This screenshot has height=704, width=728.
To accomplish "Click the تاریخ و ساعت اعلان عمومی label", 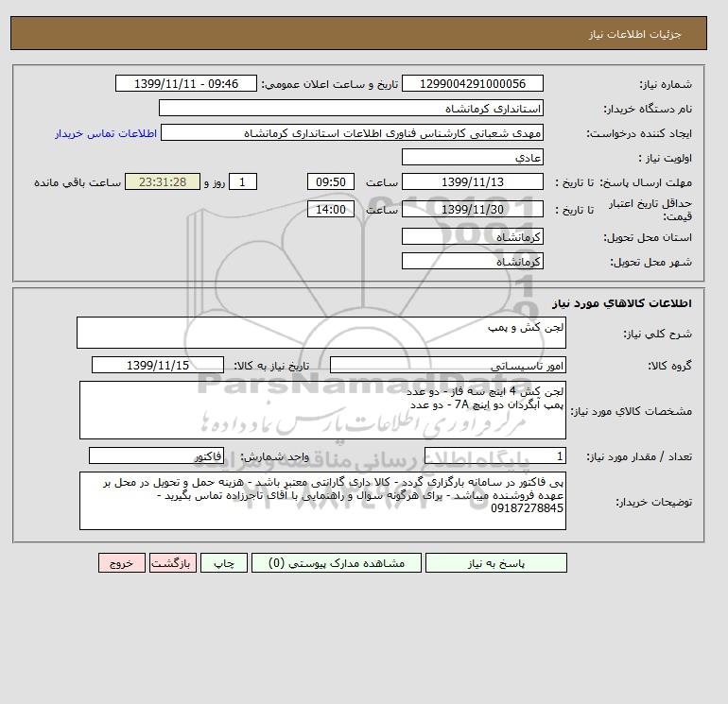I will [330, 84].
